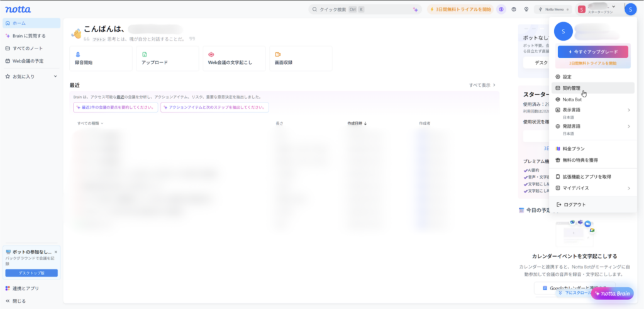Click the Web会議の文字起こし card
The width and height of the screenshot is (644, 309).
click(x=234, y=59)
